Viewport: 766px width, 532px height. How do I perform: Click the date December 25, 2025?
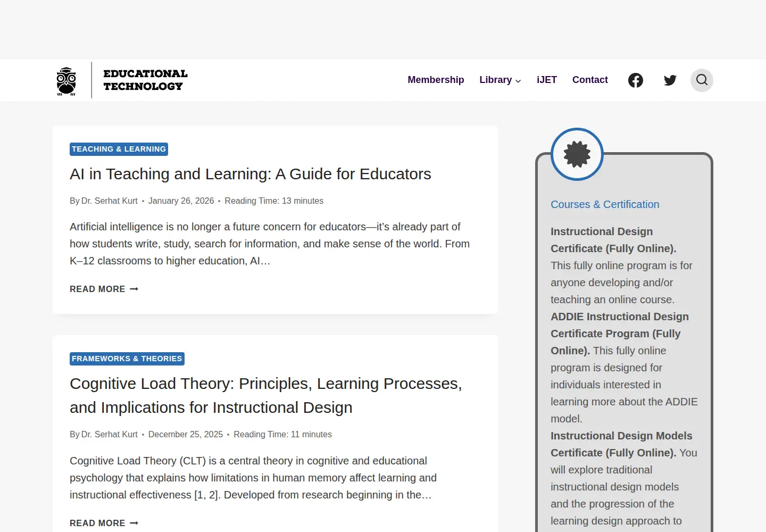point(186,434)
